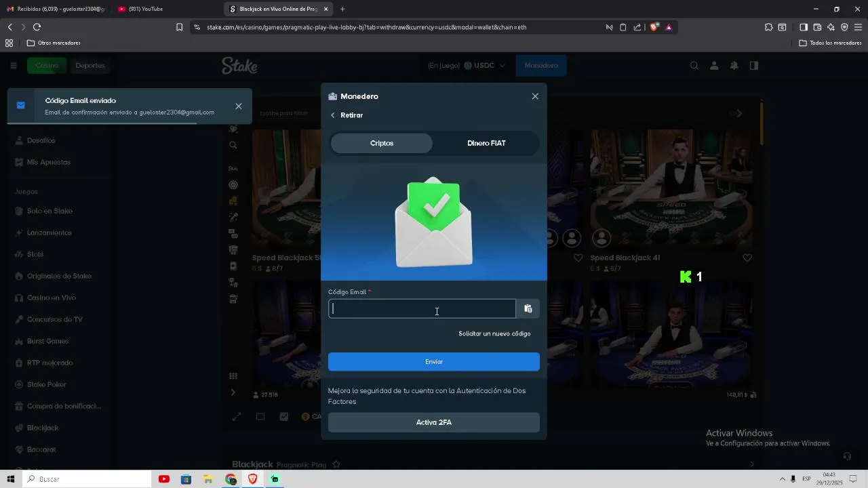
Task: Go back via the Retirar arrow
Action: click(x=333, y=115)
